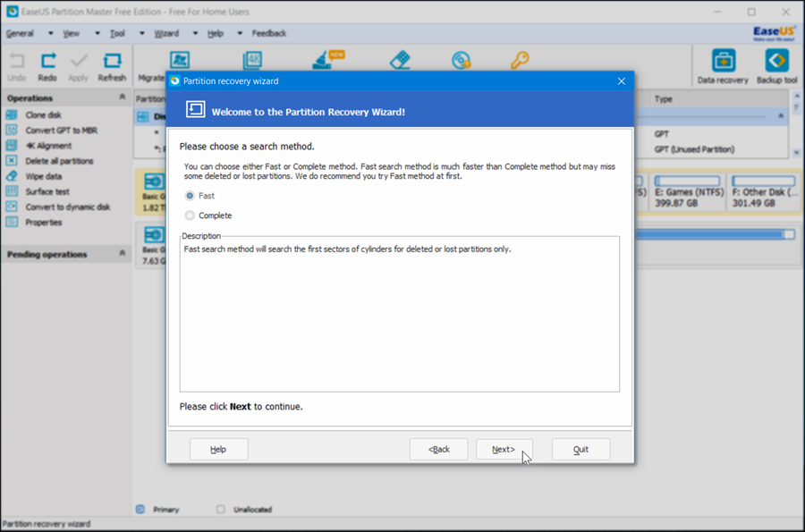Open the Wizard menu
Image resolution: width=805 pixels, height=532 pixels.
[166, 33]
